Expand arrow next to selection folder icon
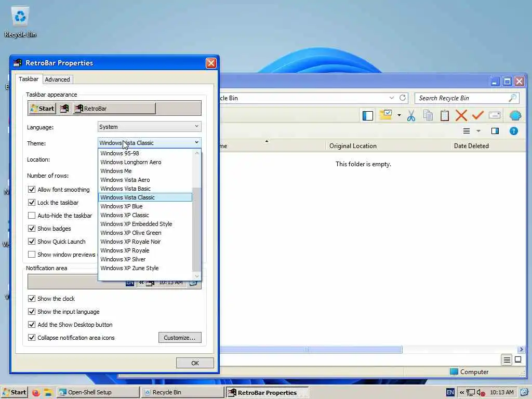The height and width of the screenshot is (399, 532). pyautogui.click(x=399, y=115)
